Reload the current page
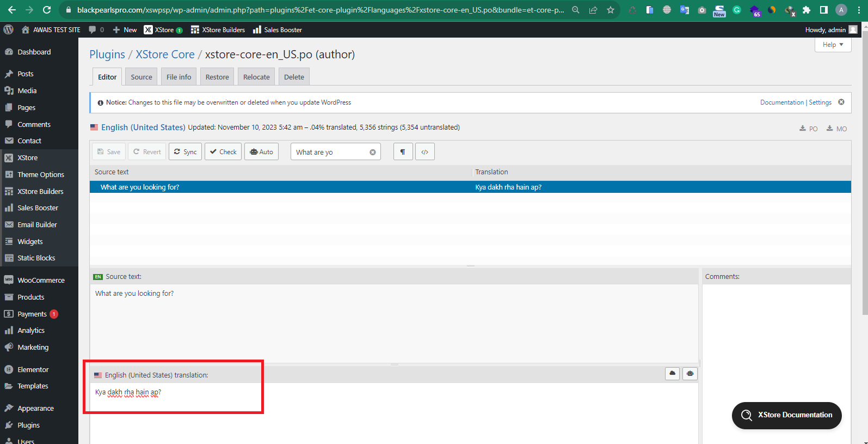Screen dimensions: 868x444 coord(47,10)
